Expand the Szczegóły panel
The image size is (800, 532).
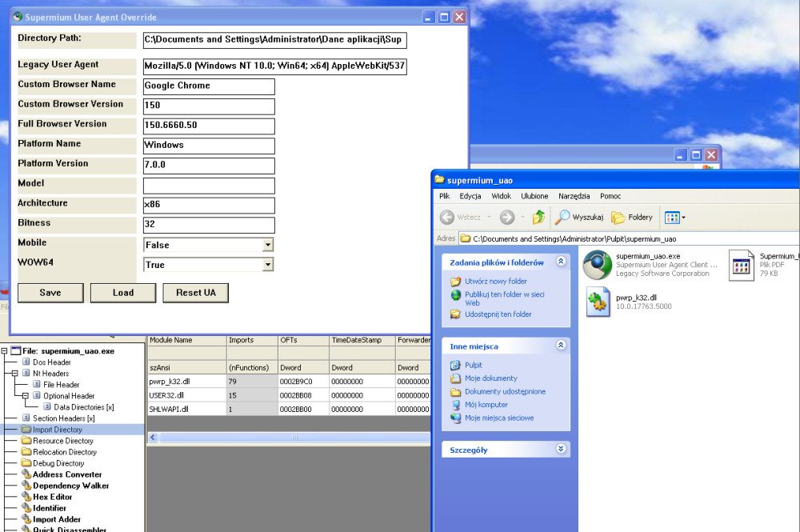click(x=561, y=449)
